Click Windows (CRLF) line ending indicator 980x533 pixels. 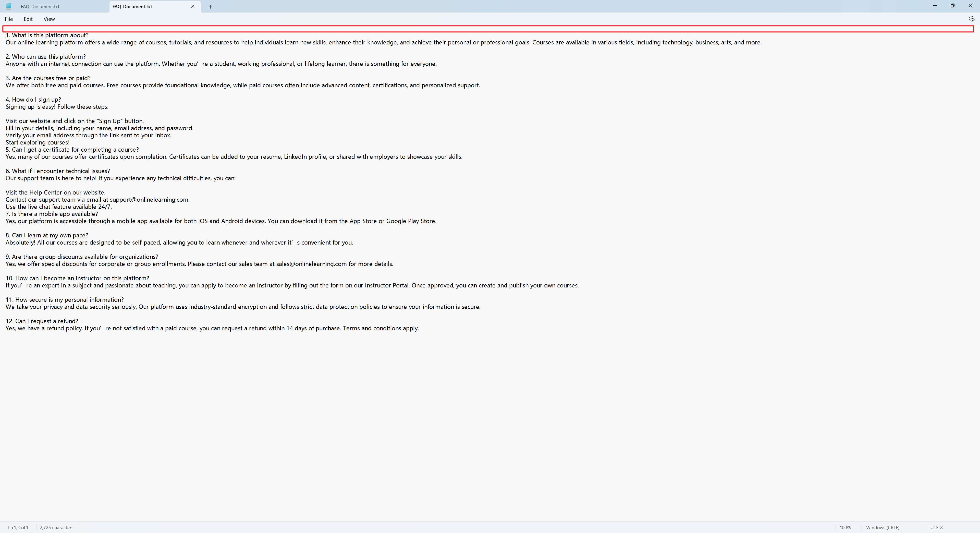coord(882,527)
